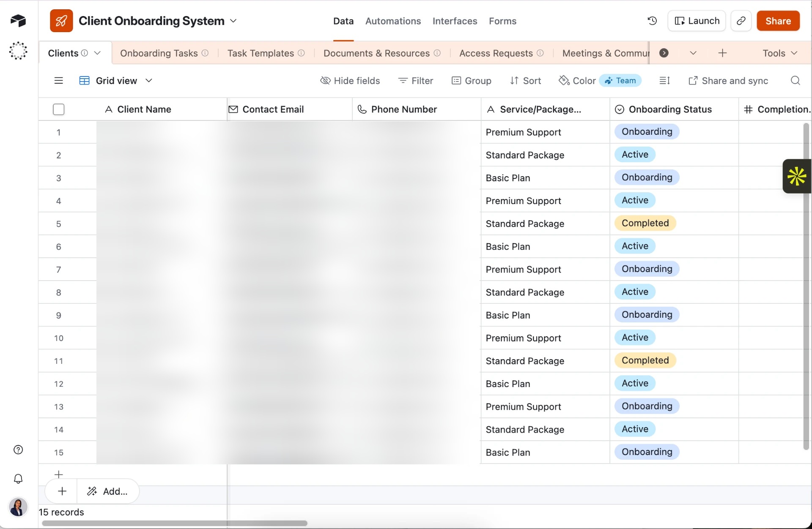Expand the all tables list chevron

tap(693, 53)
